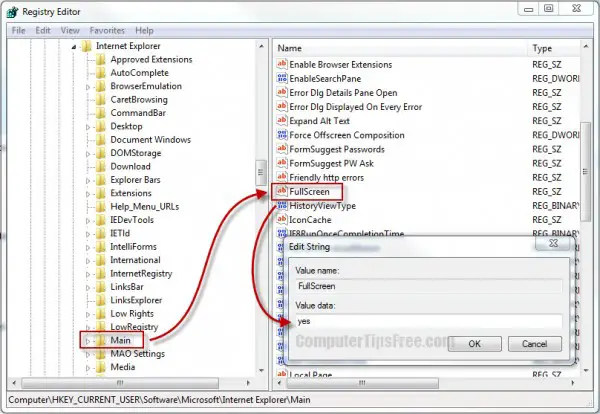Select the IETld key in tree

coord(120,233)
